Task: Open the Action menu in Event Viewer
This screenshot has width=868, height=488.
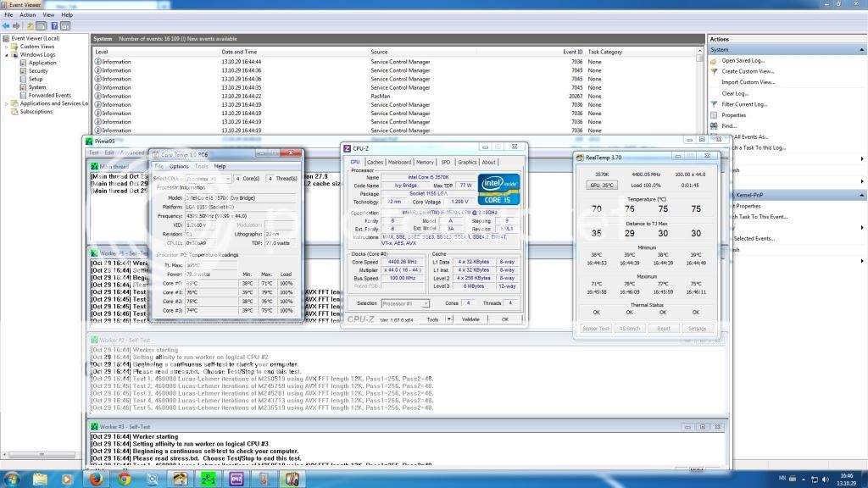Action: click(27, 14)
